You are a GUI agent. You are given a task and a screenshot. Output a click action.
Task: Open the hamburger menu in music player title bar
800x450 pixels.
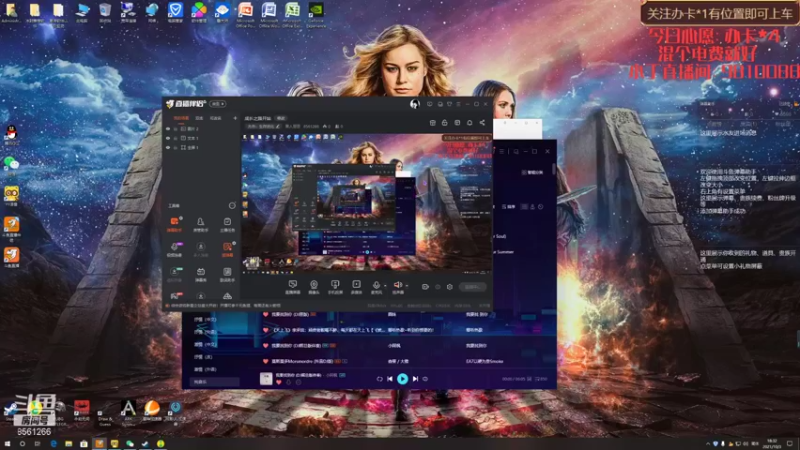[502, 152]
